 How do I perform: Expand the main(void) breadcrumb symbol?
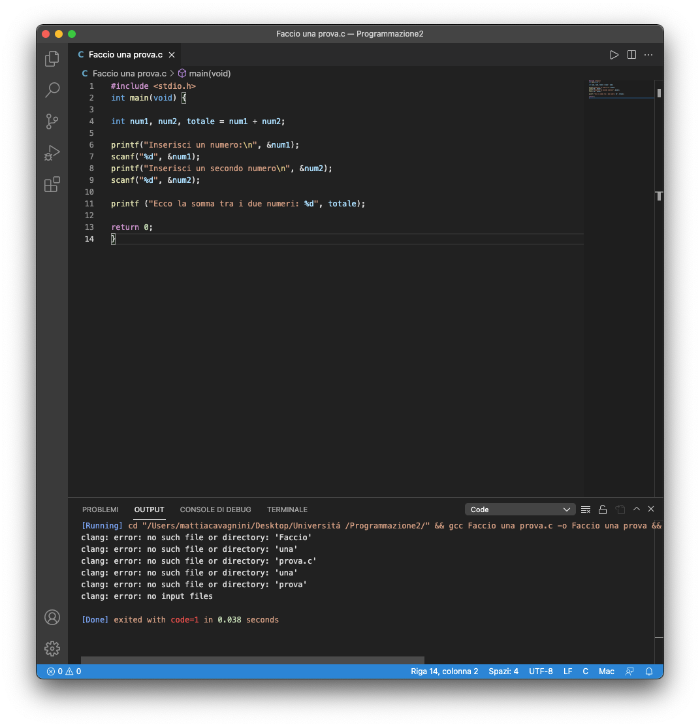209,74
